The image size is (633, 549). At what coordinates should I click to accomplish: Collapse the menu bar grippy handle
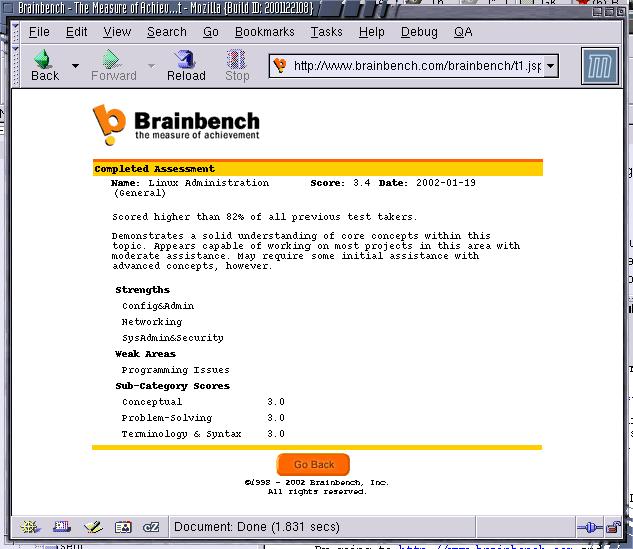(16, 32)
